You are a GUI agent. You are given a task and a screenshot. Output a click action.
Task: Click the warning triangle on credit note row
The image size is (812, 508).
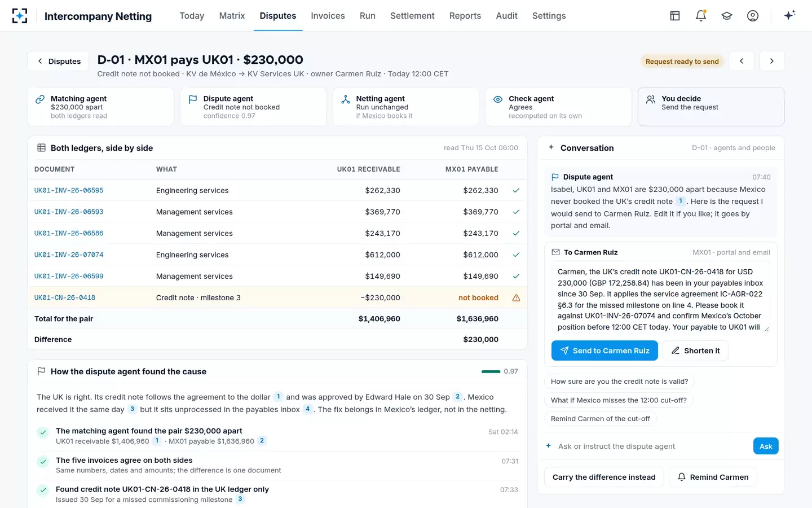[x=516, y=297]
